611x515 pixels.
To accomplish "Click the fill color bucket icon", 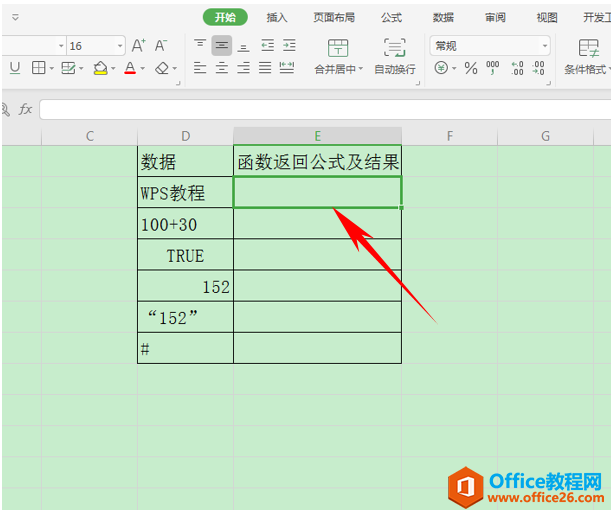I will click(100, 68).
